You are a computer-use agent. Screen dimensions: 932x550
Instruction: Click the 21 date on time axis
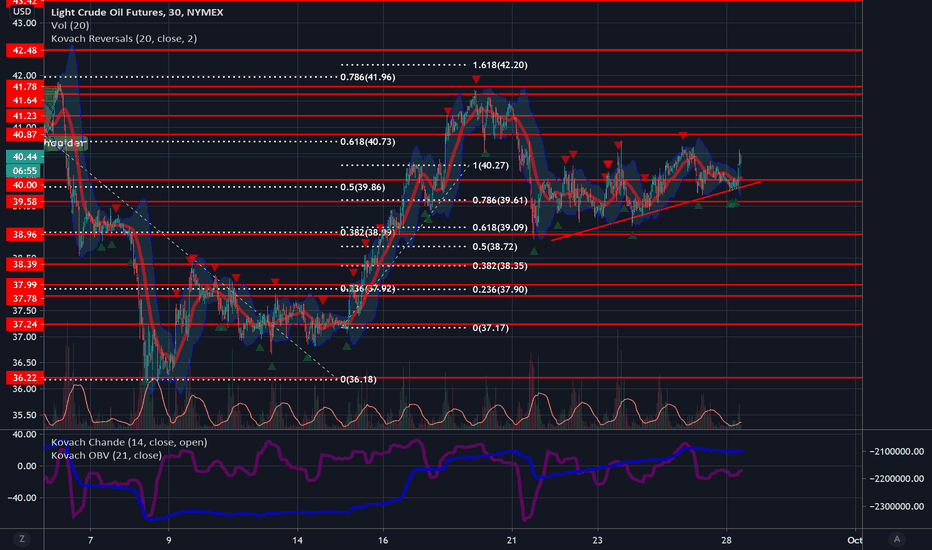(x=511, y=540)
